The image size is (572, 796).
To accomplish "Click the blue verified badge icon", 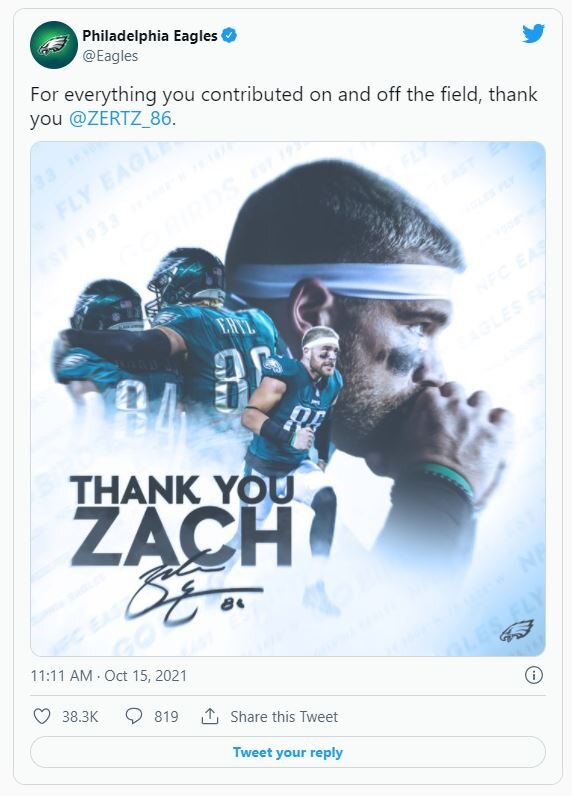I will click(x=229, y=36).
